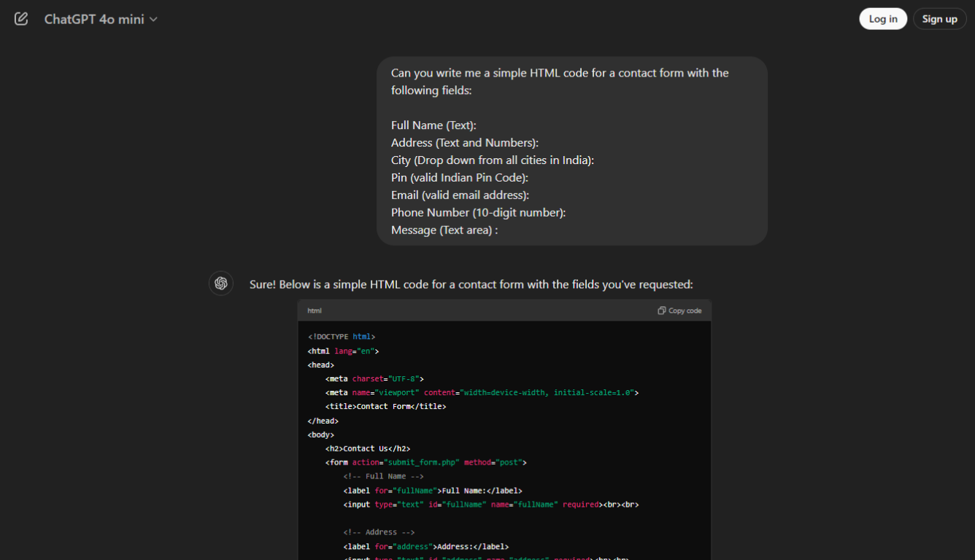Click the "Phone Number (10-digit number):" line

479,213
